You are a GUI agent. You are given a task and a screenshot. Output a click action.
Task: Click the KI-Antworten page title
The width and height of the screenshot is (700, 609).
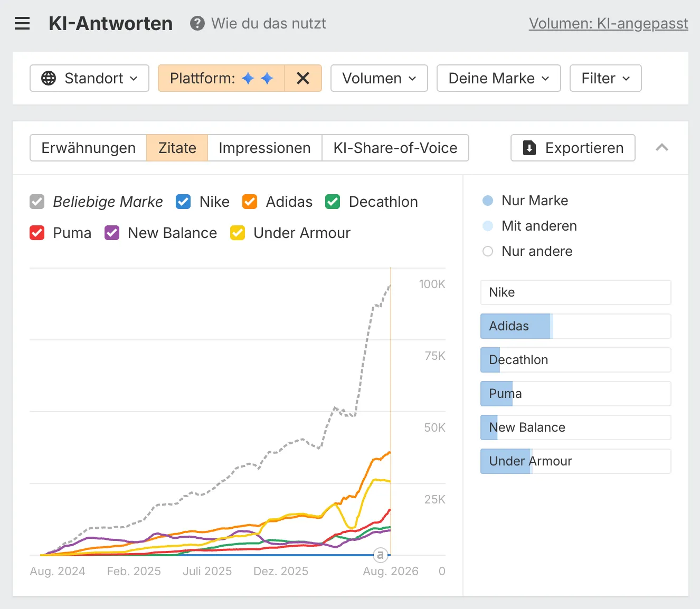pos(111,24)
